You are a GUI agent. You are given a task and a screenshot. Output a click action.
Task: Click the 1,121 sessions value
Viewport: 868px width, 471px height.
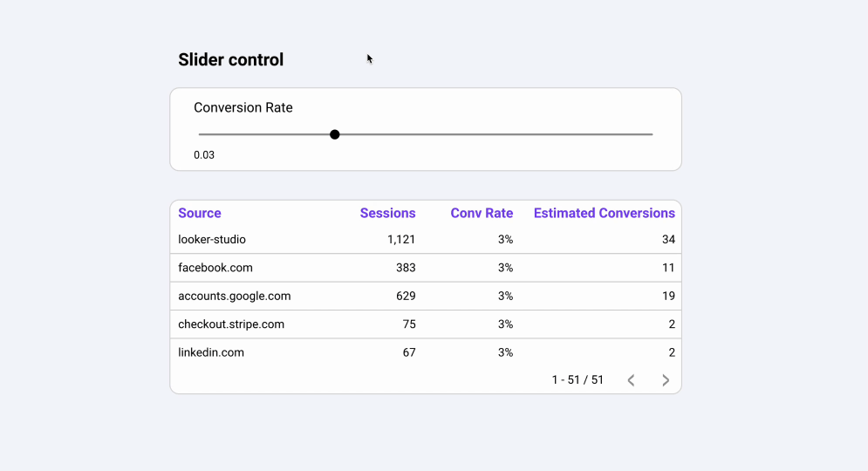401,240
